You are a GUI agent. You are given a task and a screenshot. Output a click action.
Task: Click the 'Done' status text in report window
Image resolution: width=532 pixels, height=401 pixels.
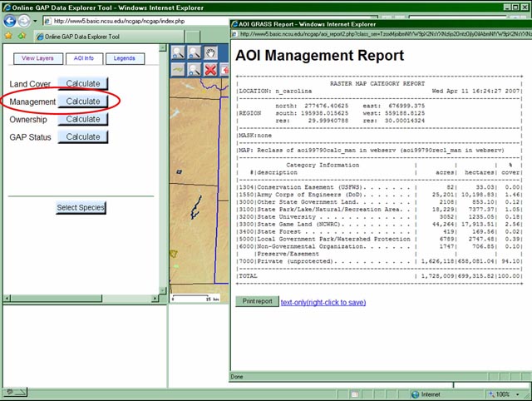[237, 377]
